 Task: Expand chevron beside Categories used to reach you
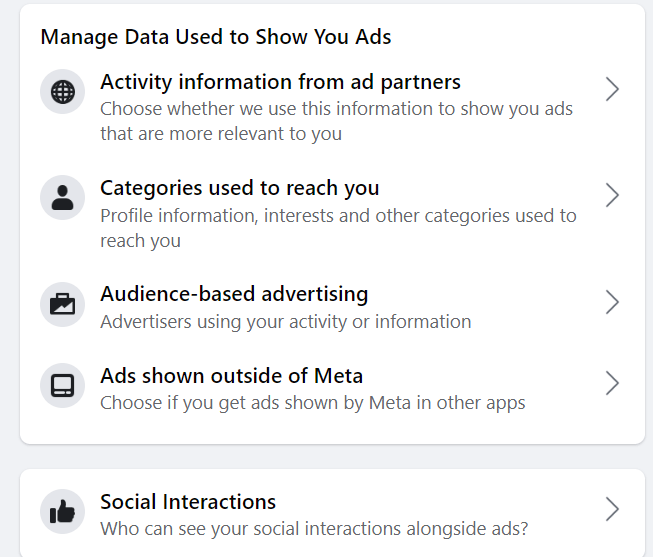(x=613, y=195)
